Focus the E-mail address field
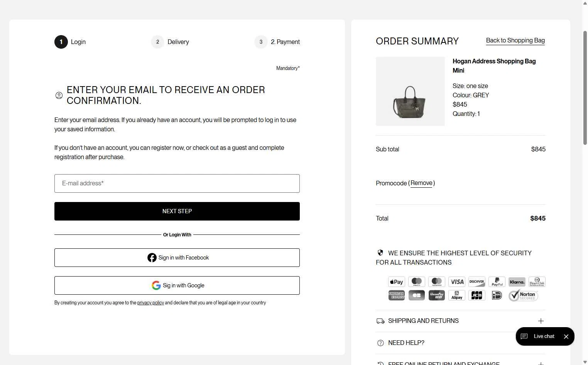This screenshot has width=588, height=365. pyautogui.click(x=177, y=183)
